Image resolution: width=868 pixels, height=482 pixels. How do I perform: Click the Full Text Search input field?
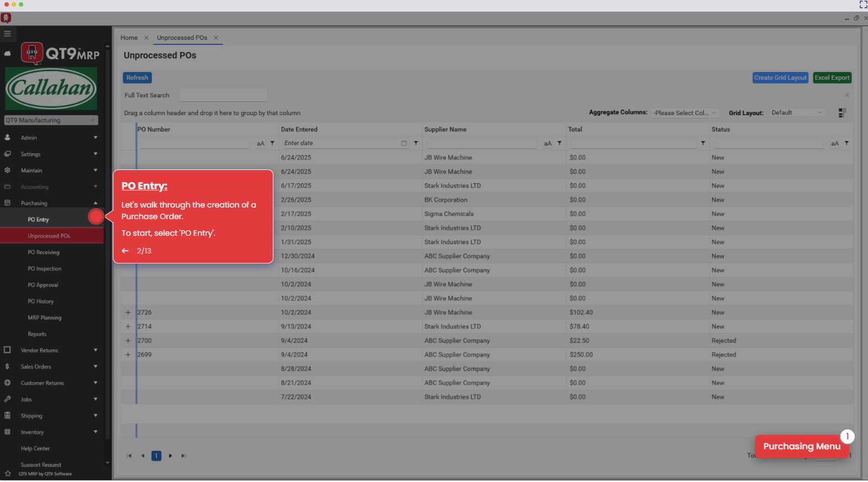223,95
